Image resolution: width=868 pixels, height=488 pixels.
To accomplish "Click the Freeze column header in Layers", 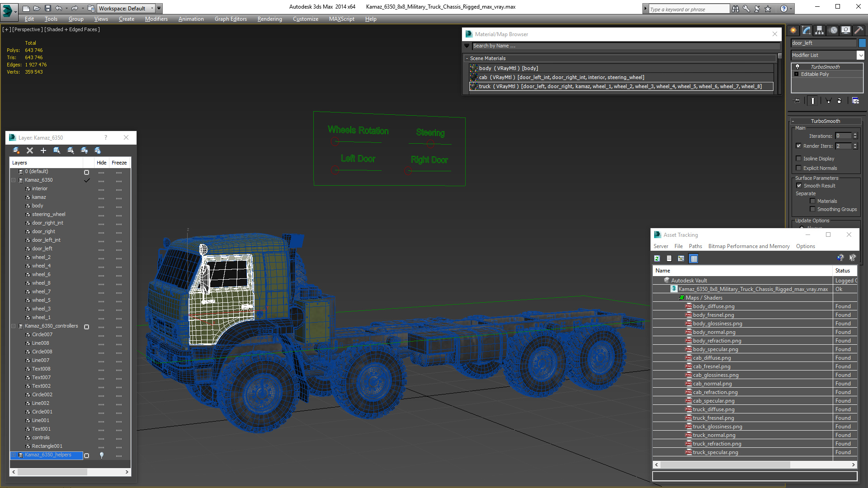I will [119, 163].
